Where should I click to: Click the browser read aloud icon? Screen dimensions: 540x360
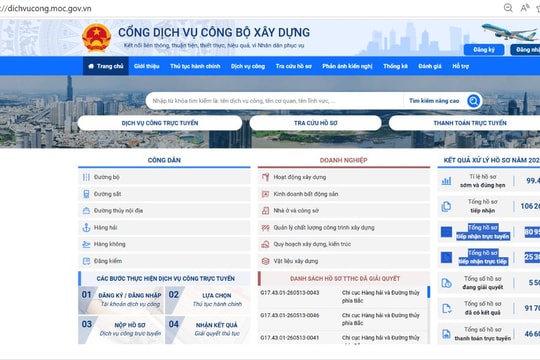[x=525, y=8]
